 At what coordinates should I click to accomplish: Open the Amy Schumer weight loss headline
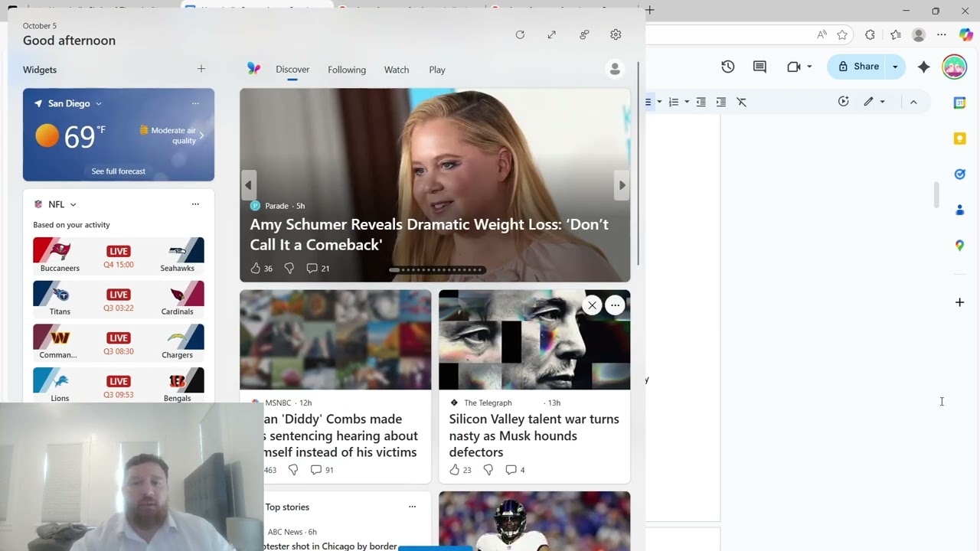430,234
